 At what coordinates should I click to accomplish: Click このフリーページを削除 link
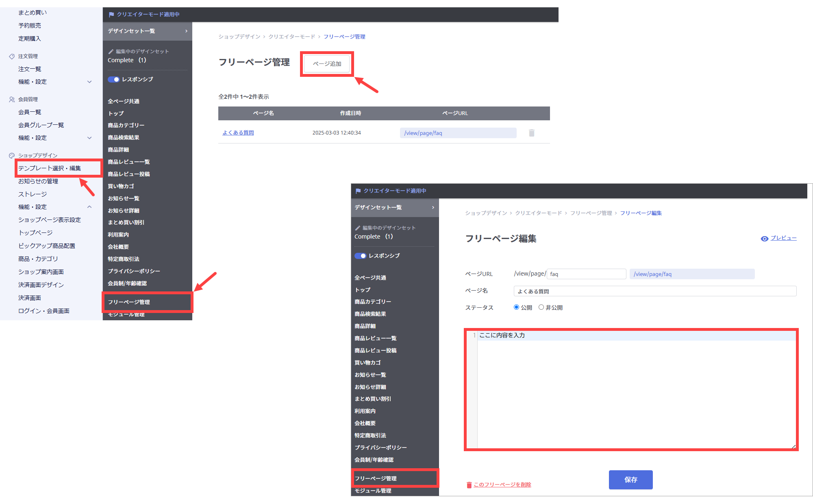[x=502, y=485]
